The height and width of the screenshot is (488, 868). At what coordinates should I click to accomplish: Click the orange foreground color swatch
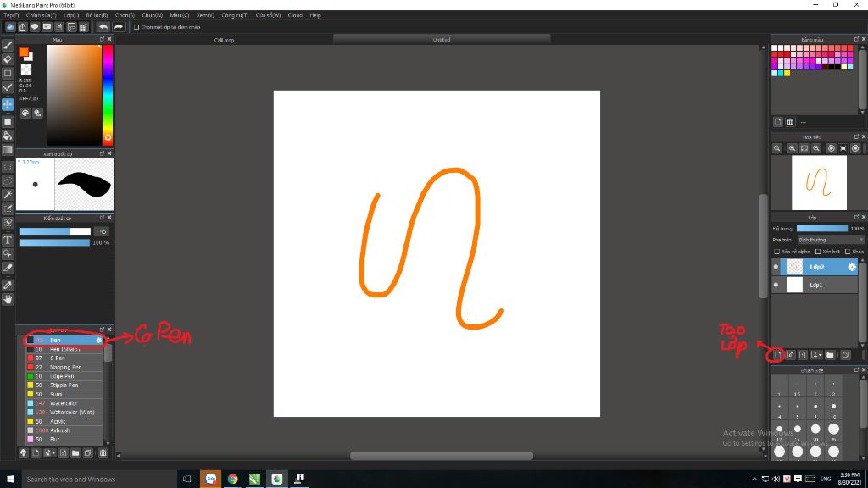[x=24, y=53]
